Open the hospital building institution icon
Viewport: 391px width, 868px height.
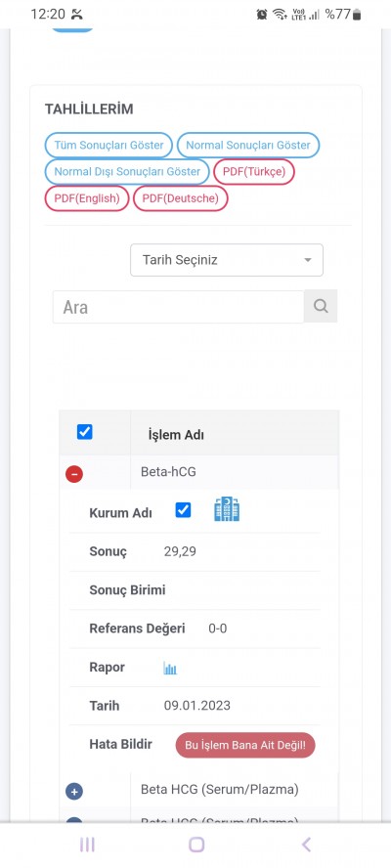[x=227, y=510]
